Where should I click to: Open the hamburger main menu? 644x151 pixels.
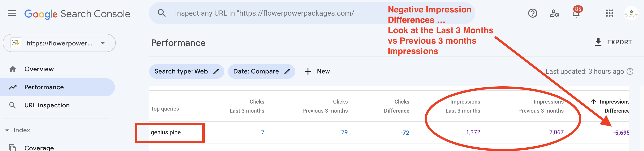click(x=12, y=13)
